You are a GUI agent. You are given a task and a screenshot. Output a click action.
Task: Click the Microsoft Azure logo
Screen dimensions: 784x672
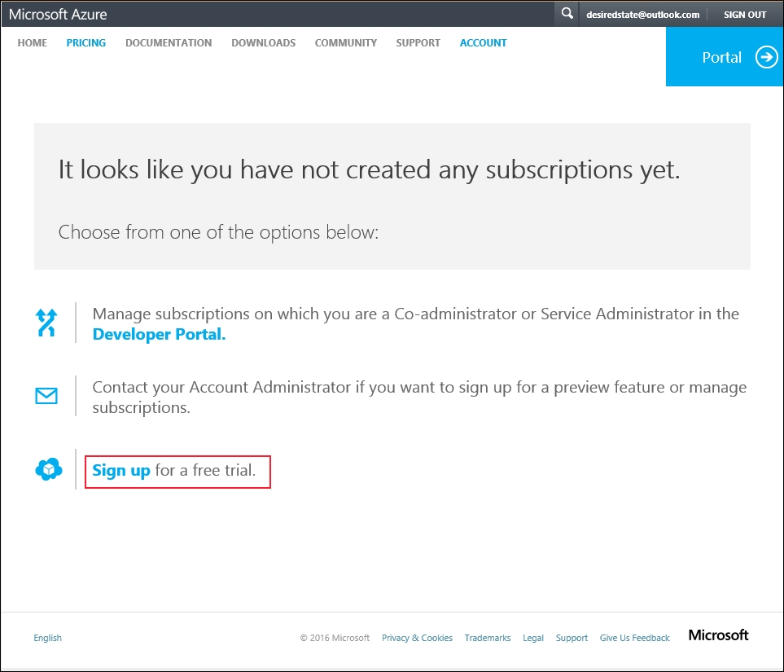pos(58,14)
